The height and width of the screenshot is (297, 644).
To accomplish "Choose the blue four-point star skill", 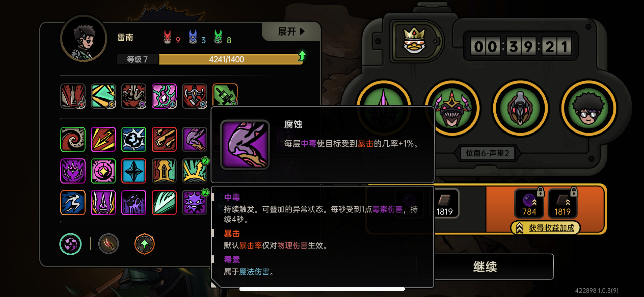I will tap(134, 171).
